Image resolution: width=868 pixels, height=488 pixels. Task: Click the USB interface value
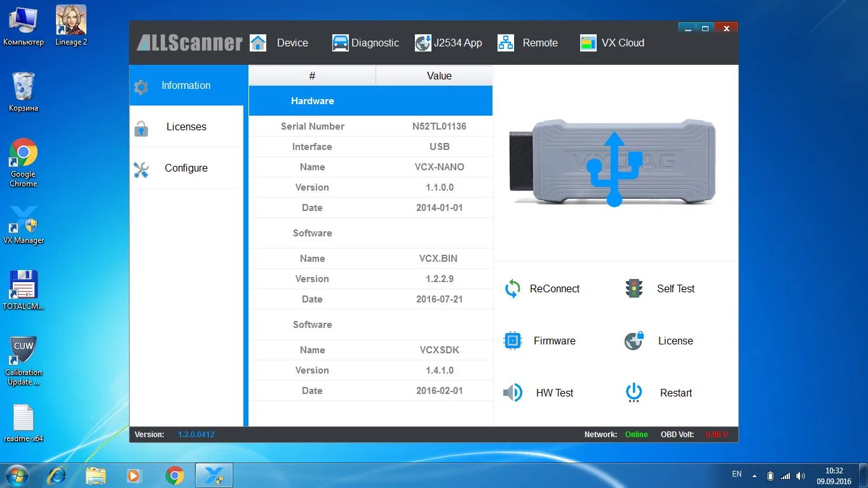pos(439,147)
